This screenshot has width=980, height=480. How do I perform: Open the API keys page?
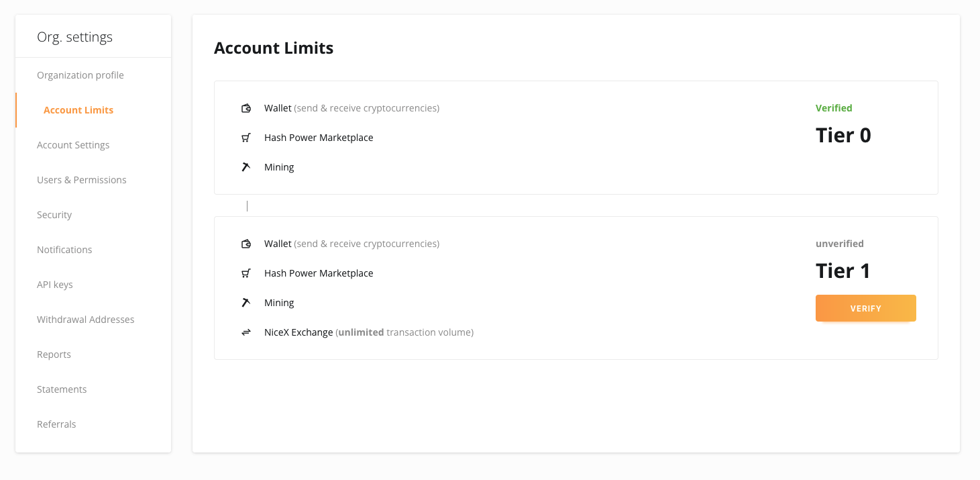point(56,284)
